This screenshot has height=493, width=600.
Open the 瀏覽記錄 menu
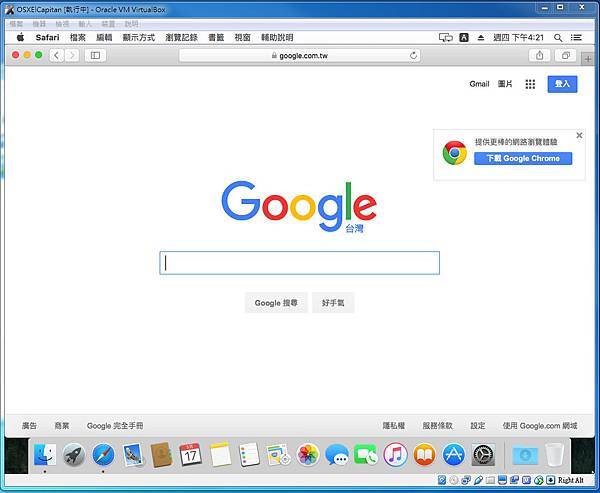(181, 37)
